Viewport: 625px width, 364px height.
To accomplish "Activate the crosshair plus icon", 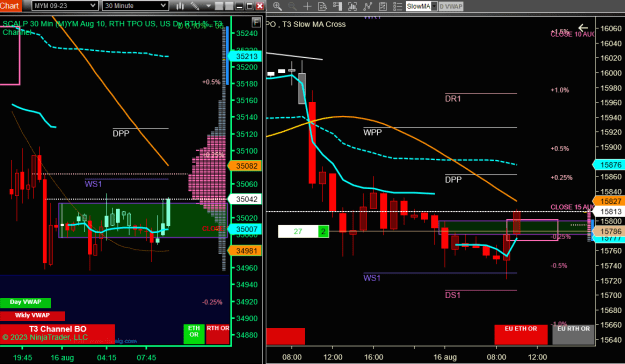I will pyautogui.click(x=307, y=6).
